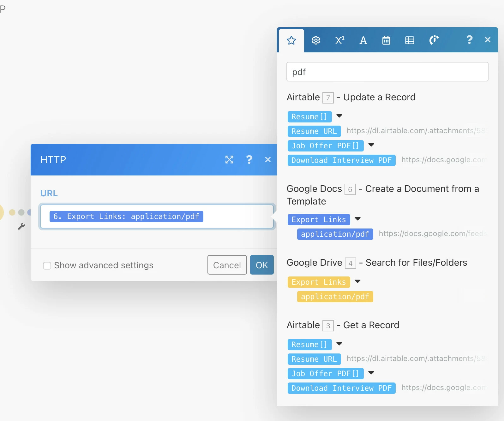This screenshot has width=504, height=421.
Task: Open the custom variables tab icon
Action: pyautogui.click(x=434, y=40)
